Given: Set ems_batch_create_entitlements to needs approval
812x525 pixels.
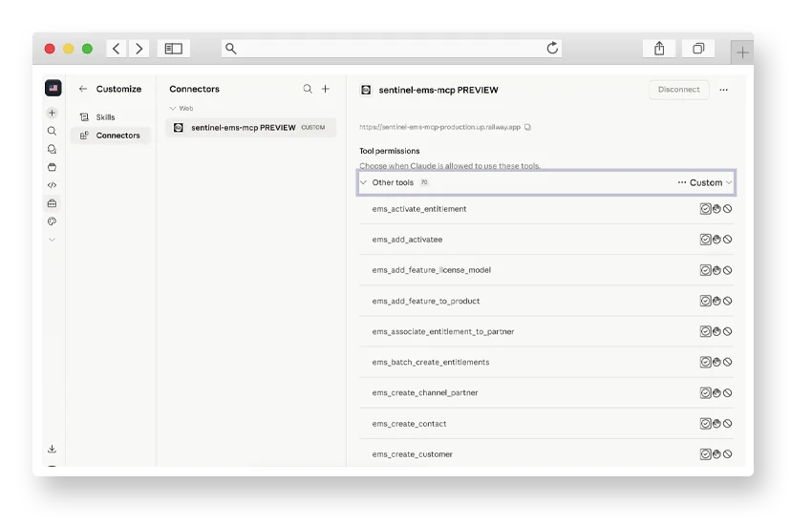Looking at the screenshot, I should point(716,362).
